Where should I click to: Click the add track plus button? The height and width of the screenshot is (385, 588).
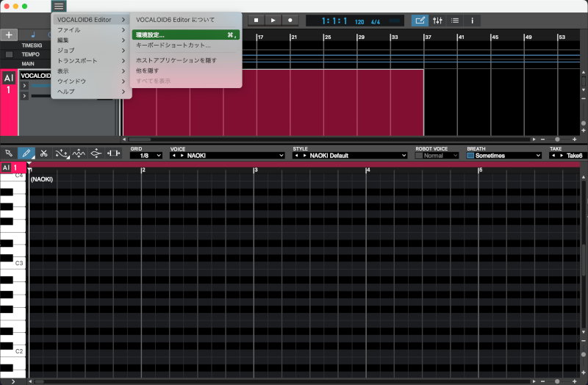click(x=9, y=35)
